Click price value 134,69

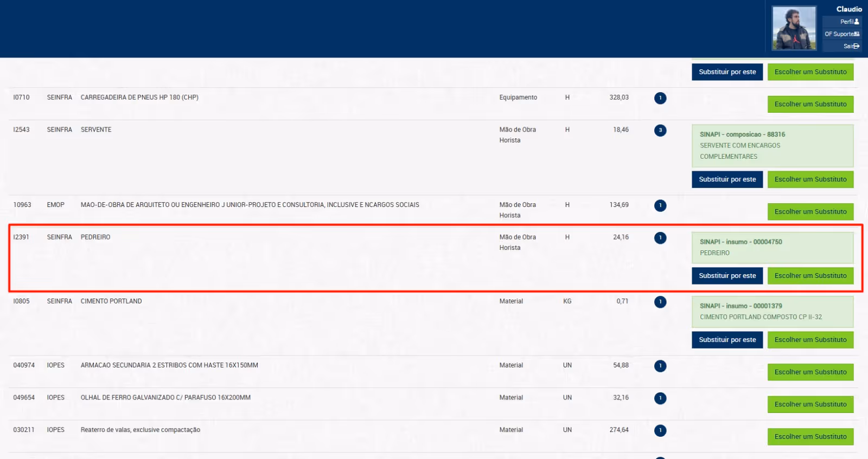tap(619, 205)
